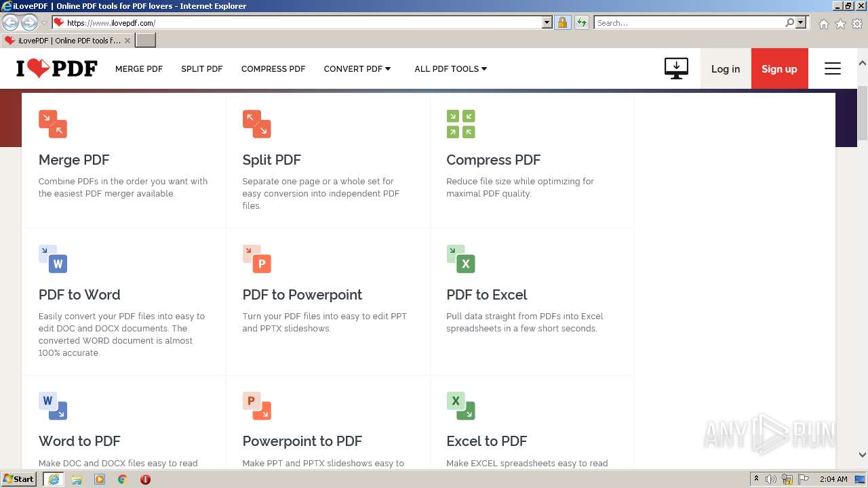Open the address bar history dropdown

coord(547,23)
